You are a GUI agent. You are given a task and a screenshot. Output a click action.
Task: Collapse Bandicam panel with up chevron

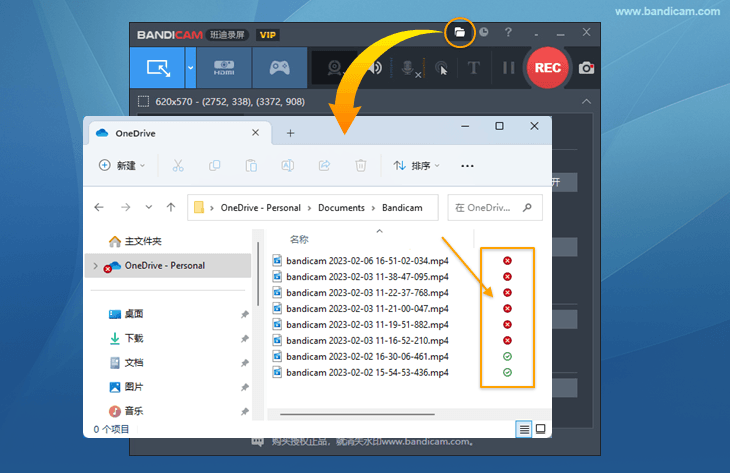[586, 101]
